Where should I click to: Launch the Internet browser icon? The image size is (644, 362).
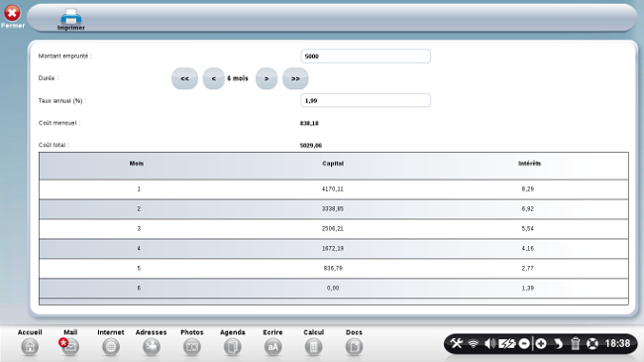(111, 347)
